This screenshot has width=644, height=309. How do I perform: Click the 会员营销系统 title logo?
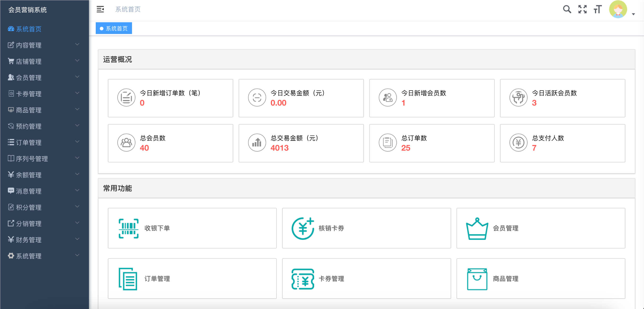click(x=27, y=10)
